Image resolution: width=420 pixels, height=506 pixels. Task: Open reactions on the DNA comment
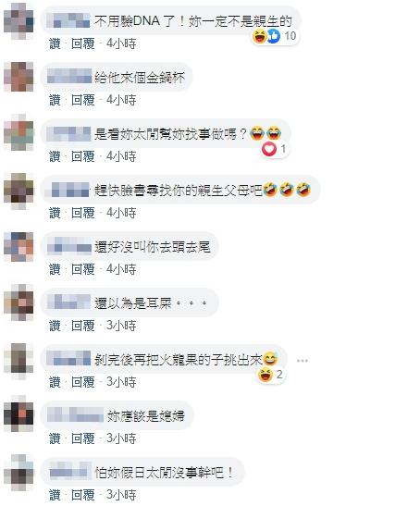tap(275, 36)
